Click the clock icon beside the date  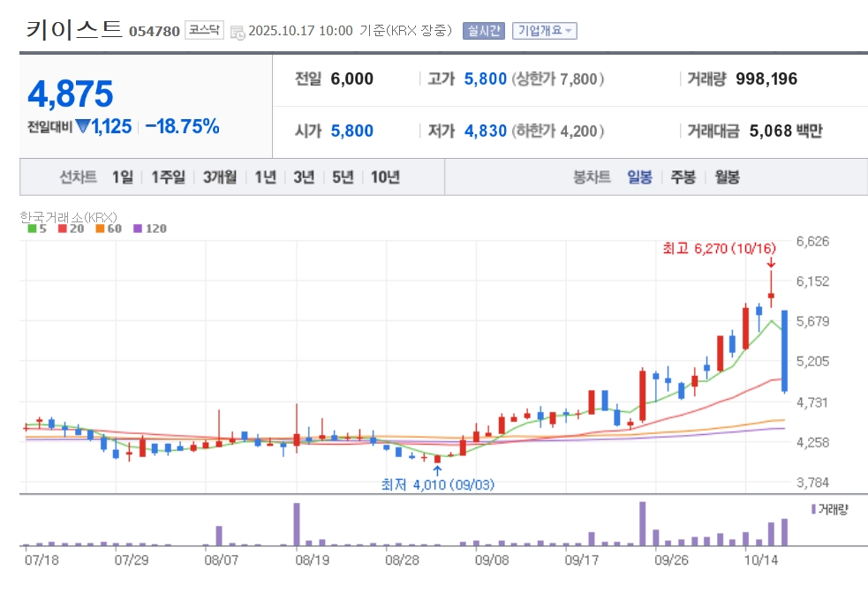point(238,32)
